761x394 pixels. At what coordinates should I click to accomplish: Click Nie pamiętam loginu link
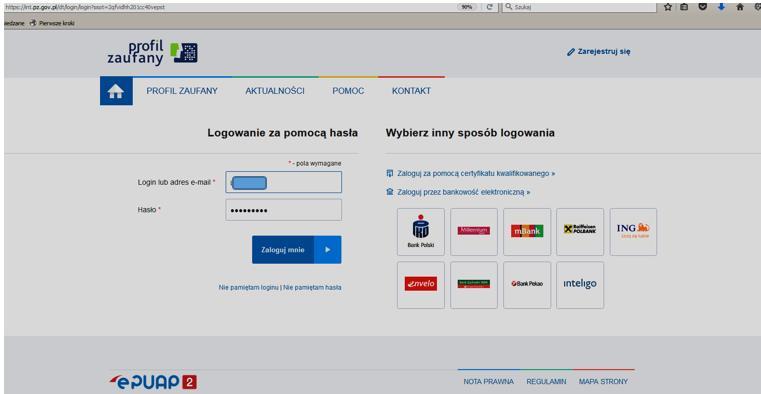pyautogui.click(x=248, y=288)
